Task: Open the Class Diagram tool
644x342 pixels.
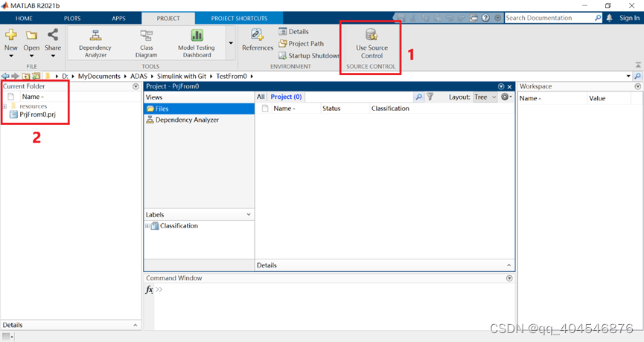Action: 146,43
